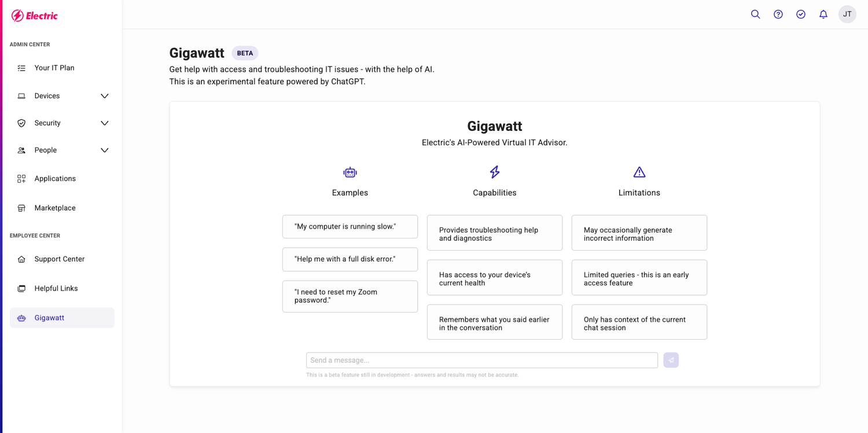Open Gigawatt from the sidebar
The height and width of the screenshot is (433, 868).
pos(50,317)
